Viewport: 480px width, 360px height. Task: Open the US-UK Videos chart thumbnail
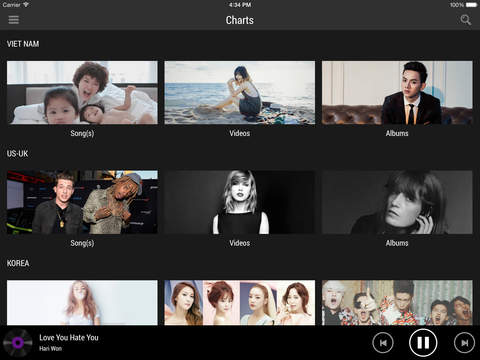240,202
